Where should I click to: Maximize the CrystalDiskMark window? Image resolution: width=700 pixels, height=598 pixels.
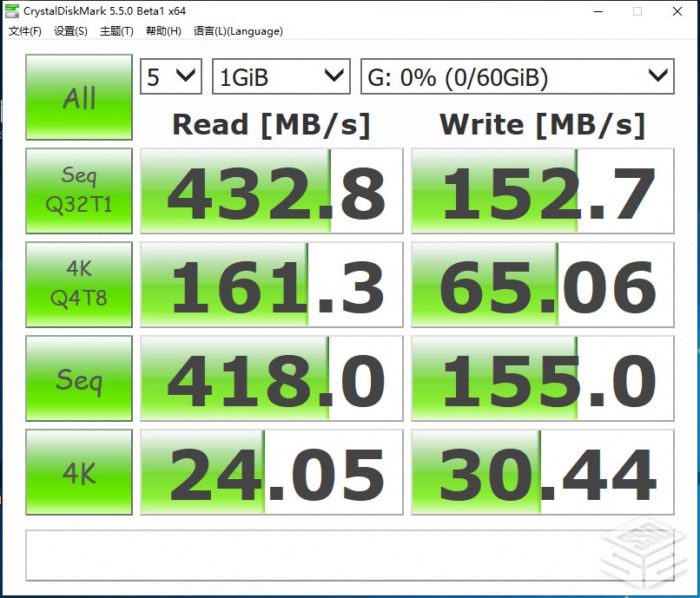[x=637, y=11]
